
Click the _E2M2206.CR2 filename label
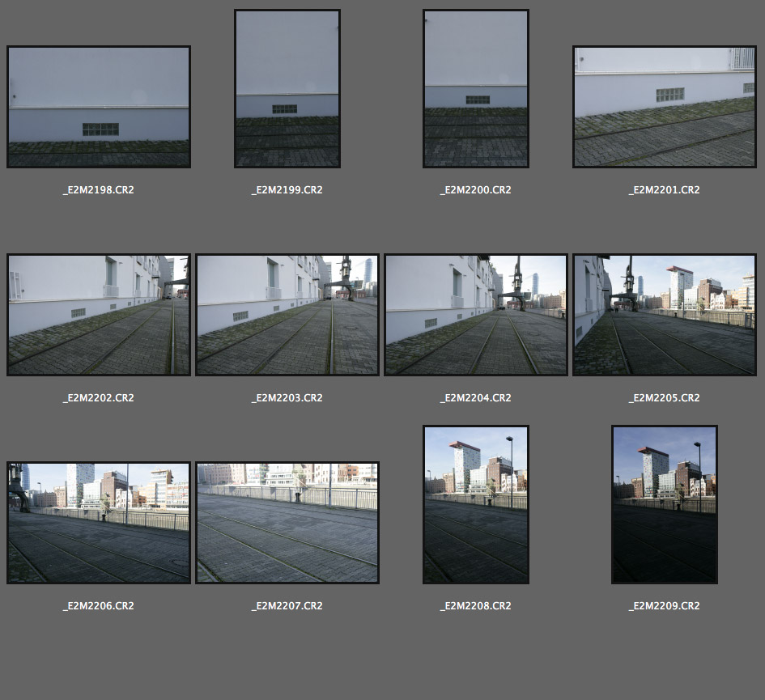click(99, 606)
